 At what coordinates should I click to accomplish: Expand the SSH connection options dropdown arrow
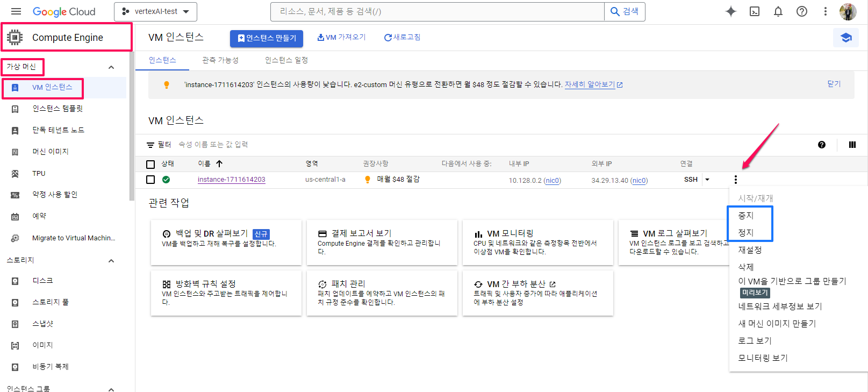(x=707, y=180)
